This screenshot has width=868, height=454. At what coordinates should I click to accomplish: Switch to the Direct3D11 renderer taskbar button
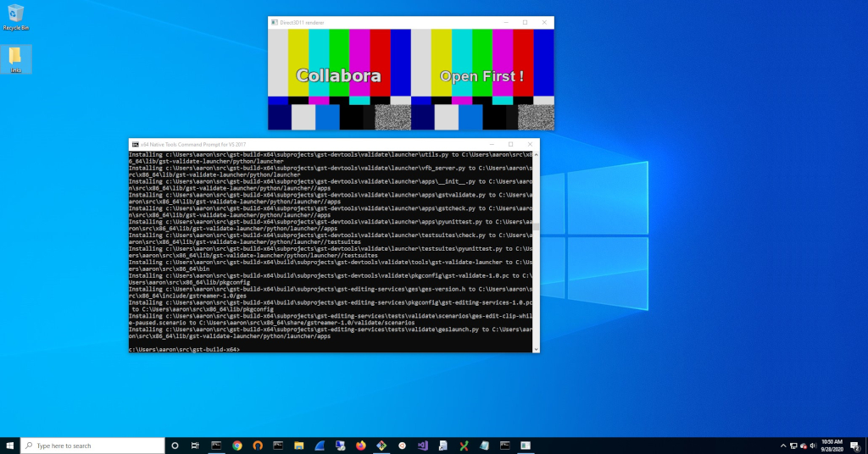click(x=526, y=446)
